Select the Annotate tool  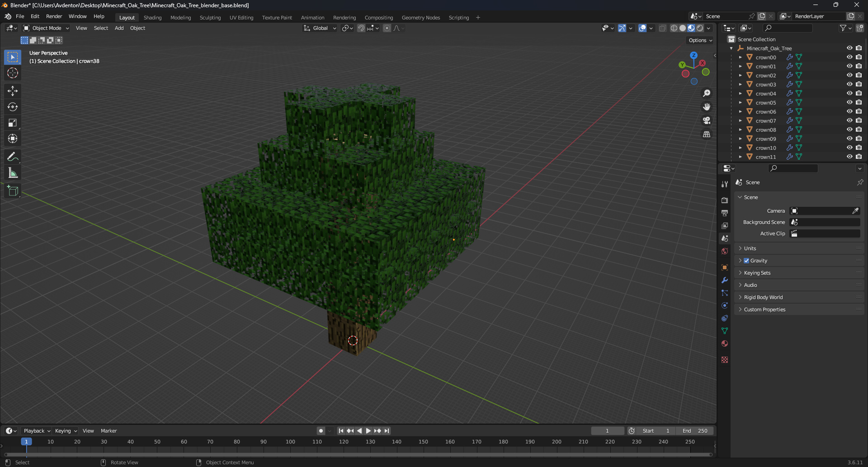pos(13,157)
